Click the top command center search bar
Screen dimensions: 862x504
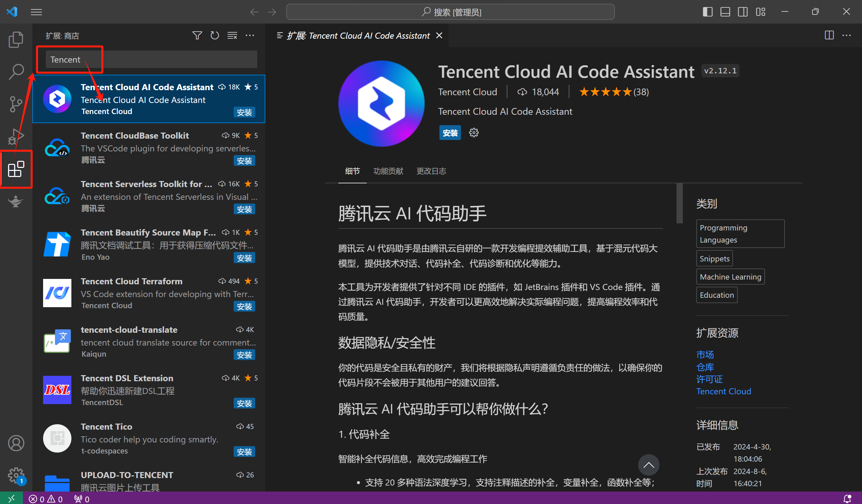click(450, 12)
